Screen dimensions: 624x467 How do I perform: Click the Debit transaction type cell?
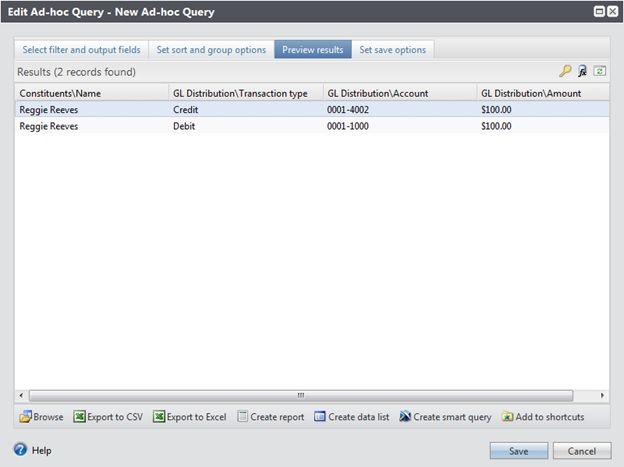(x=184, y=126)
